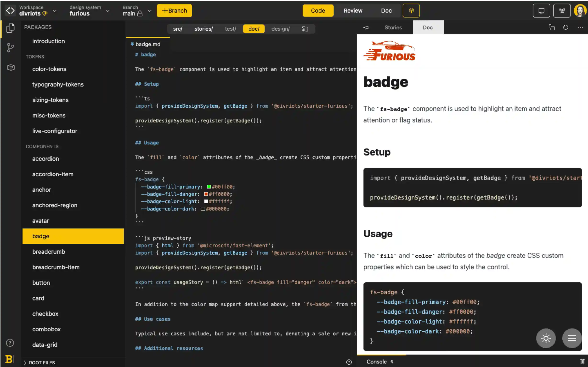Open the broadcast antenna tool top right
Image resolution: width=588 pixels, height=367 pixels.
pos(562,11)
